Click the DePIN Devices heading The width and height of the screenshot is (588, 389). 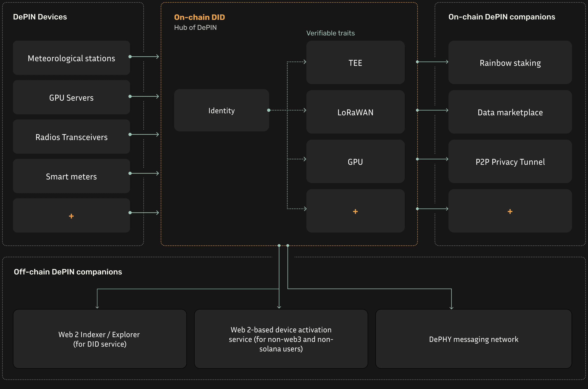click(40, 17)
